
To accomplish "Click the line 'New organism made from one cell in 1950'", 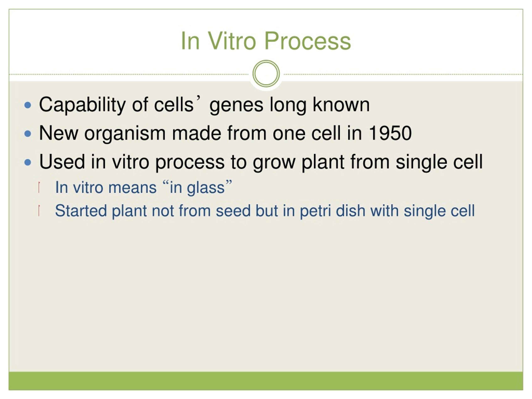I will point(225,133).
